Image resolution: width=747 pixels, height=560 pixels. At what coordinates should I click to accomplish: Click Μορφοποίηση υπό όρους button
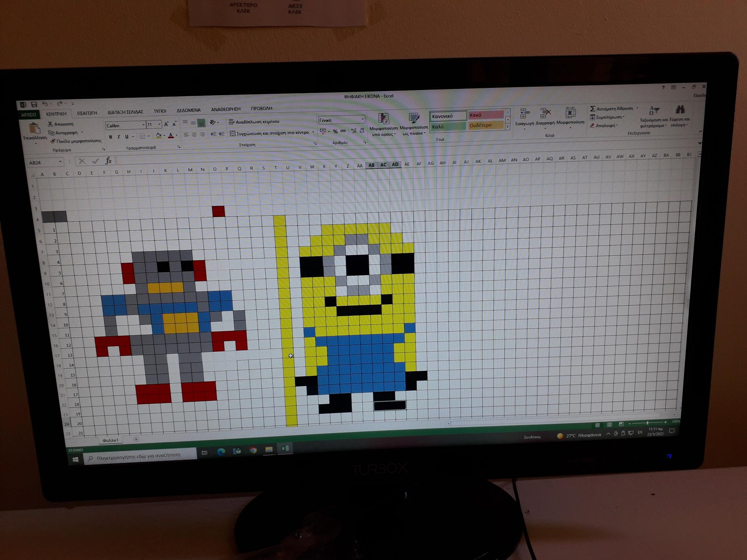383,124
